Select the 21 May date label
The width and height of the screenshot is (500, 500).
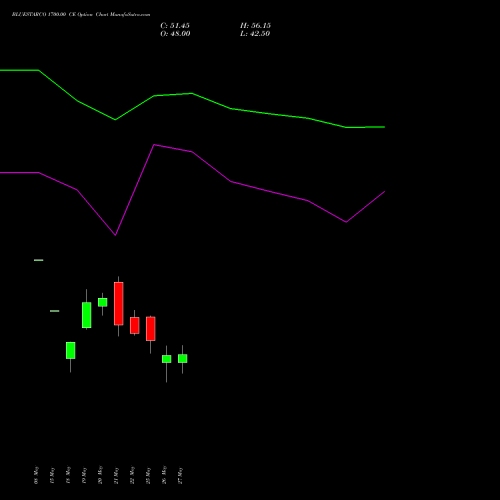click(116, 475)
